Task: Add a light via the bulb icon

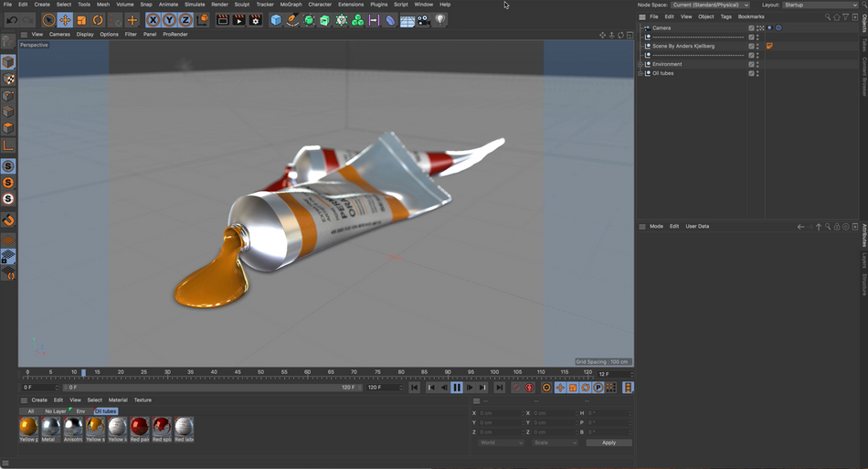Action: point(439,19)
